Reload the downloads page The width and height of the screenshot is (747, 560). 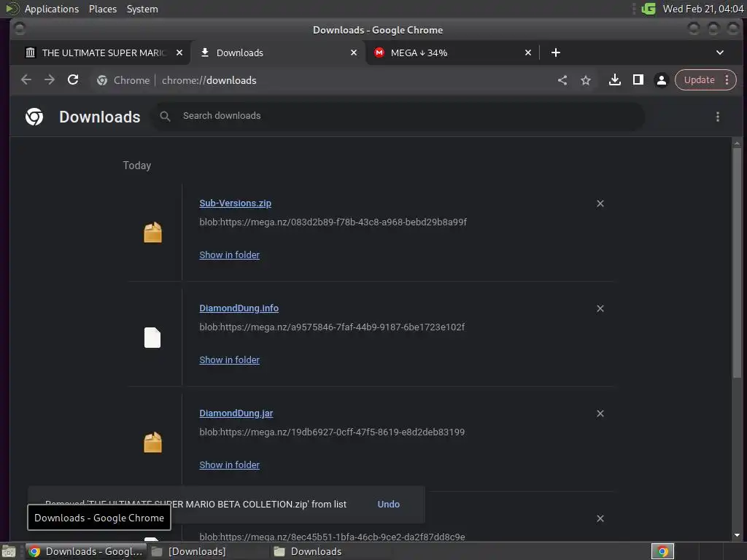73,80
